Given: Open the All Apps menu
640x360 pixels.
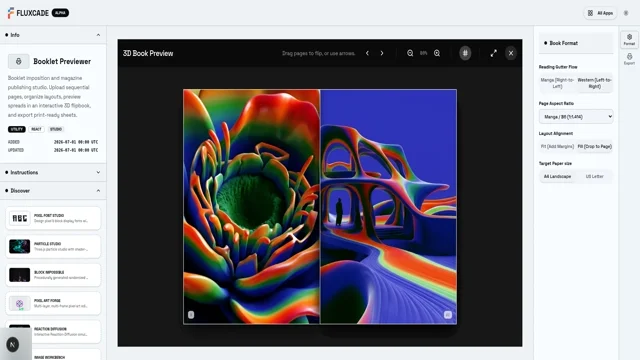Looking at the screenshot, I should pos(600,13).
